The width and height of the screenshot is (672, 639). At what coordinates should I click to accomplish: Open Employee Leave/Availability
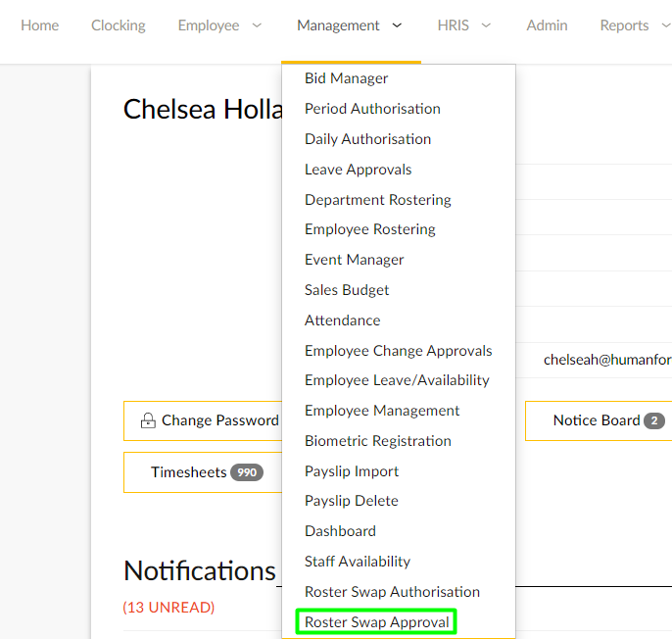coord(397,380)
